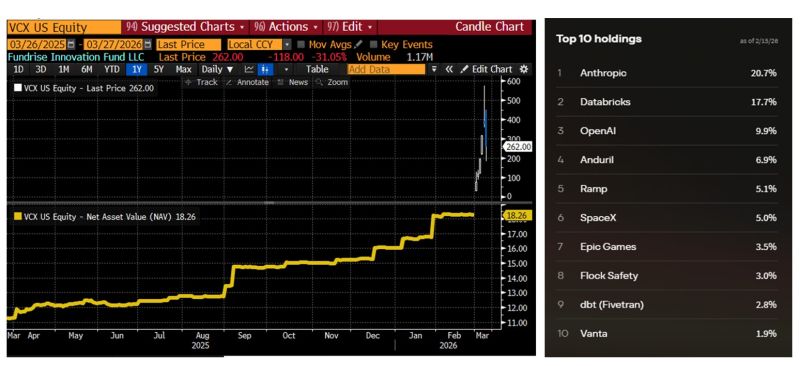
Task: Click the Candle Chart title
Action: pos(489,27)
